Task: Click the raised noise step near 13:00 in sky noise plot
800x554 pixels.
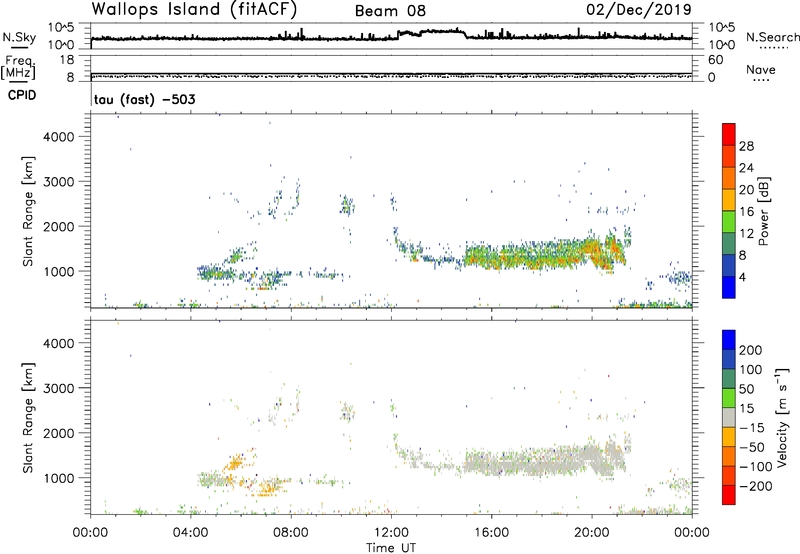Action: click(432, 32)
